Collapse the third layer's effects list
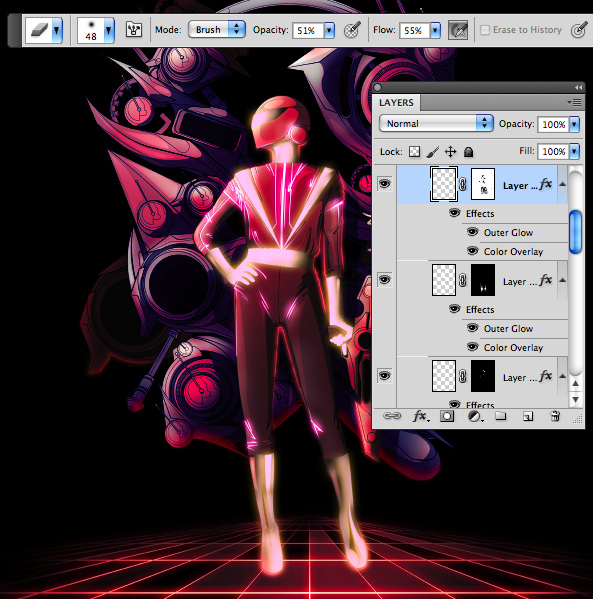The image size is (593, 599). [562, 376]
